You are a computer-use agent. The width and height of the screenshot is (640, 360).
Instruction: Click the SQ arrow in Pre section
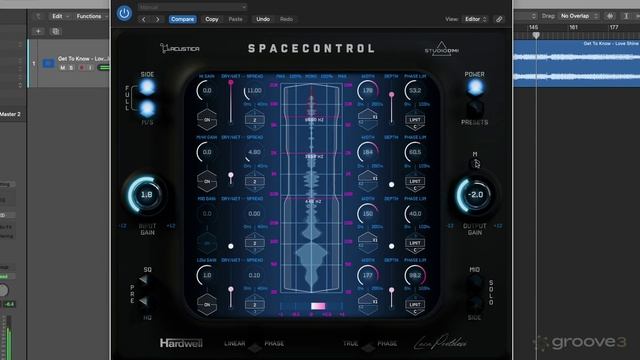point(143,280)
